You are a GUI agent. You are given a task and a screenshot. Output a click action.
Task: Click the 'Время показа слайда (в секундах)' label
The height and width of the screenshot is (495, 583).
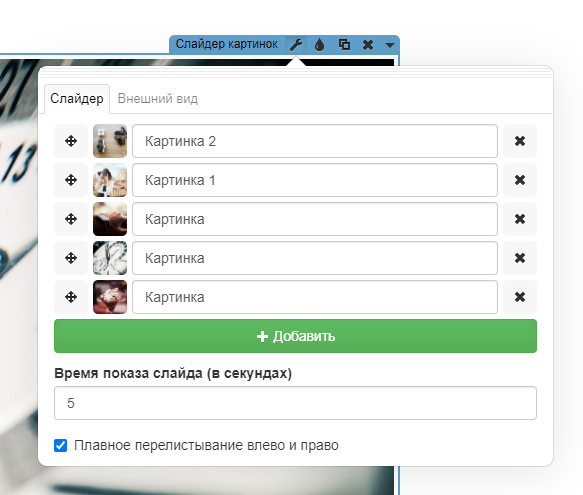click(x=173, y=373)
